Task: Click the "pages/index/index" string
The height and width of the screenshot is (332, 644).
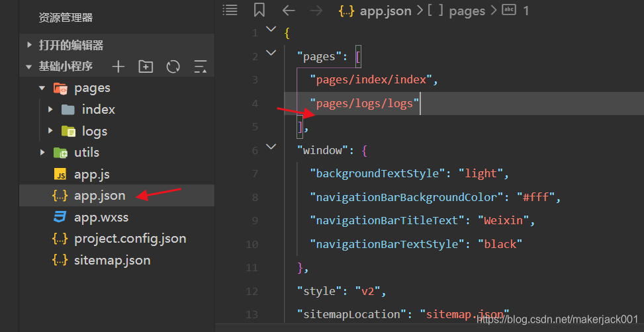Action: 371,79
